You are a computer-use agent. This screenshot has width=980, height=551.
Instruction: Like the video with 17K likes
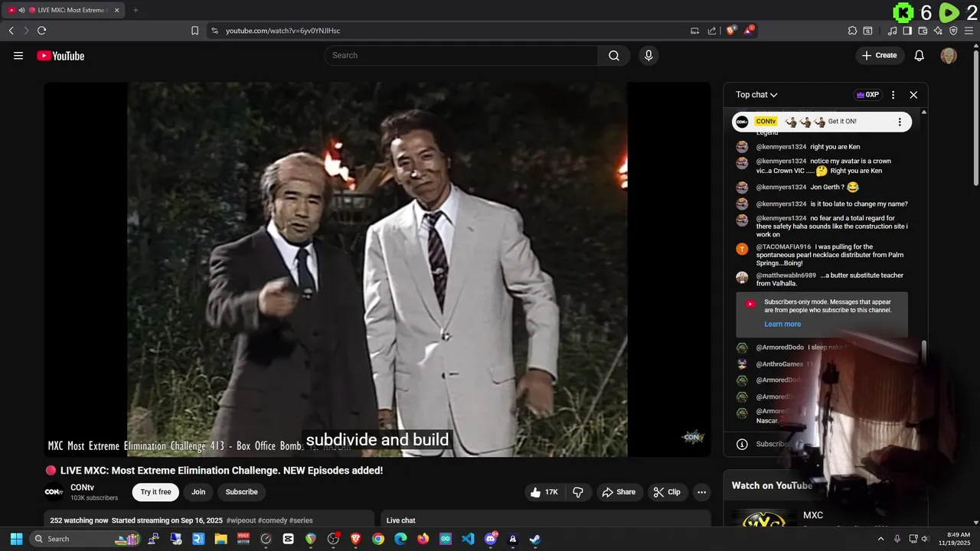(544, 492)
